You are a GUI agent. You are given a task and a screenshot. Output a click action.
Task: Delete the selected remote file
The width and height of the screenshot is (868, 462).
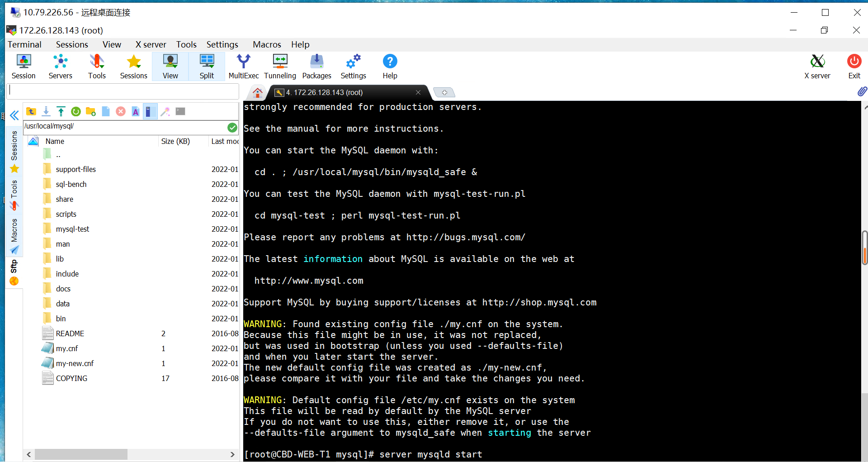tap(121, 111)
